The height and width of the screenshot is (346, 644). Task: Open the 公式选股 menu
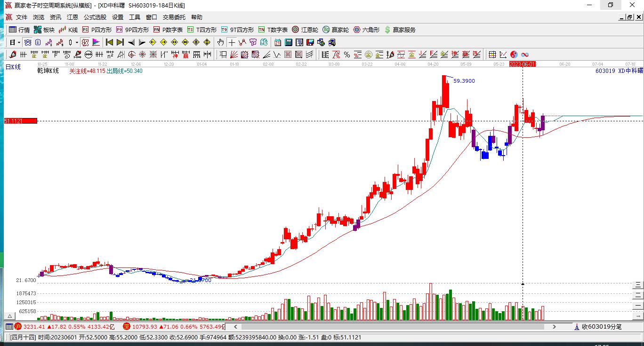coord(95,17)
